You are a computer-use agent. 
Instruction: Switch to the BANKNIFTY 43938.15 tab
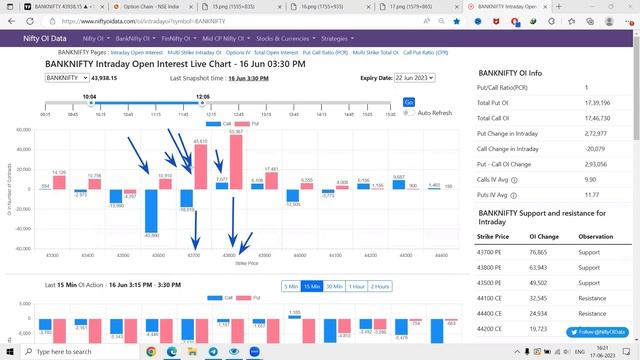[x=63, y=7]
